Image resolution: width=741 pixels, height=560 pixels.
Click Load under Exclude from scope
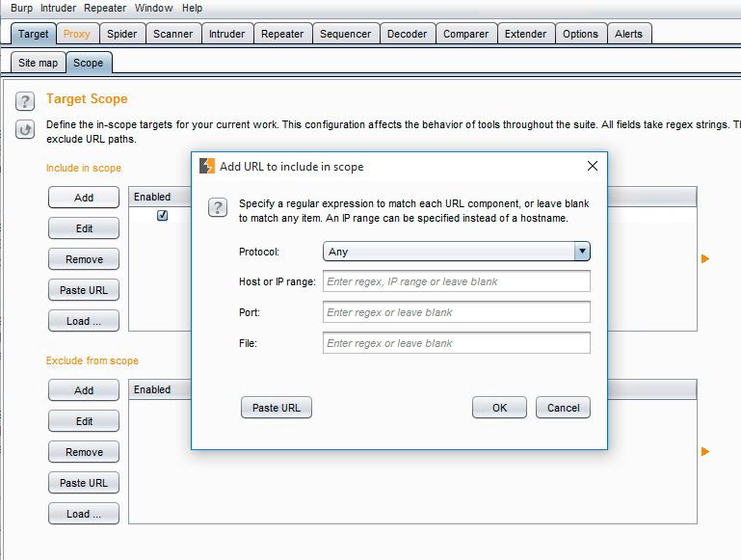84,514
